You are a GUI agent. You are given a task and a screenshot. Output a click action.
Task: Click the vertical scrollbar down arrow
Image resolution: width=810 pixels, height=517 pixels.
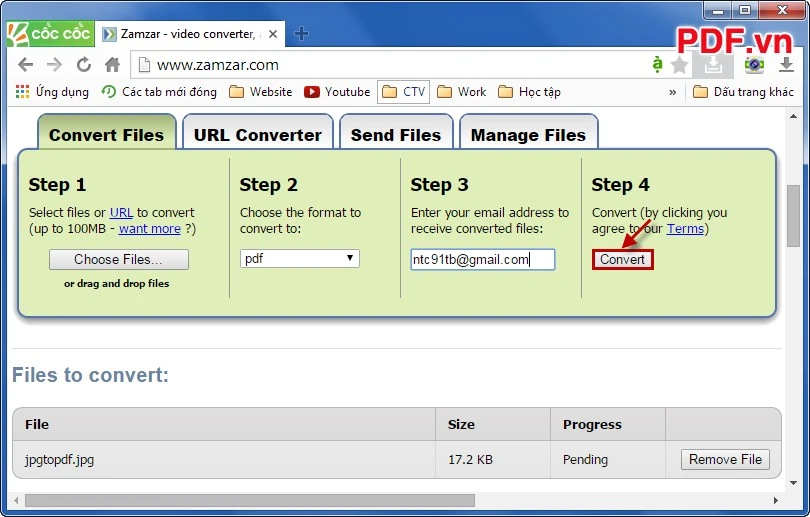click(x=793, y=483)
